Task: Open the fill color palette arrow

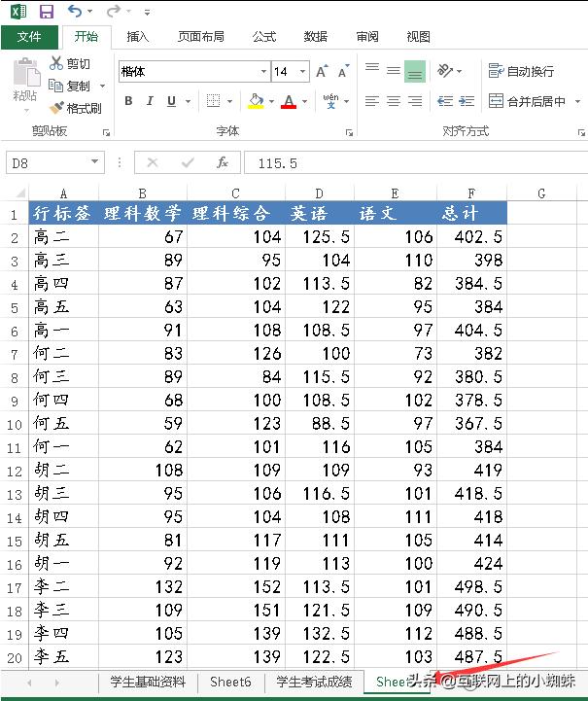Action: click(x=272, y=101)
